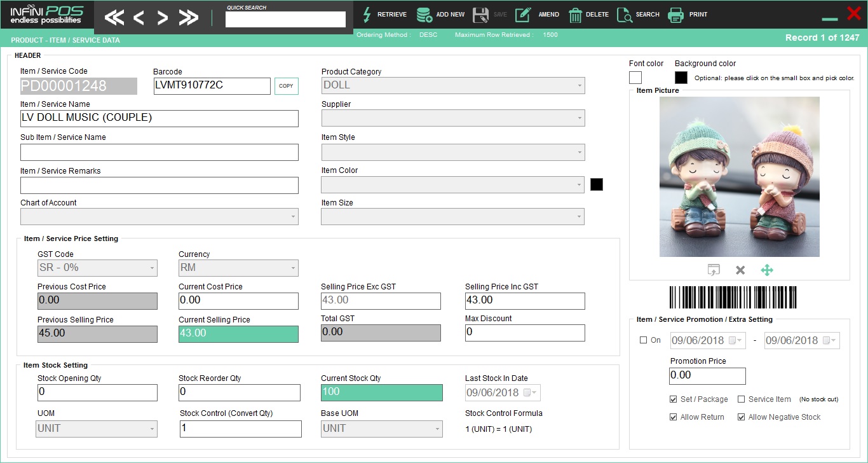Click the COPY button beside Barcode

(287, 86)
